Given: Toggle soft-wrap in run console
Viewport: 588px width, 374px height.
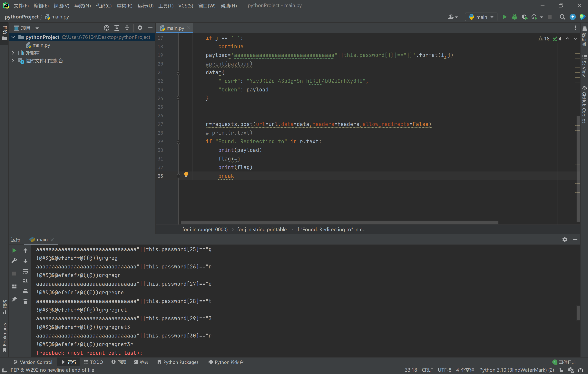Looking at the screenshot, I should (x=25, y=271).
